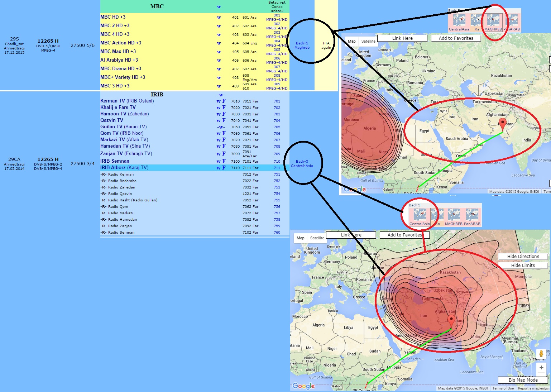The height and width of the screenshot is (392, 551).
Task: Select the CentralAsia beam thumbnail above the lower map
Action: point(420,217)
